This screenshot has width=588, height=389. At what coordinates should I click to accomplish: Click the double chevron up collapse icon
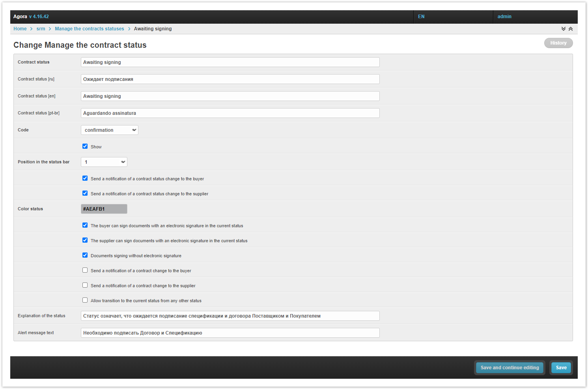570,29
